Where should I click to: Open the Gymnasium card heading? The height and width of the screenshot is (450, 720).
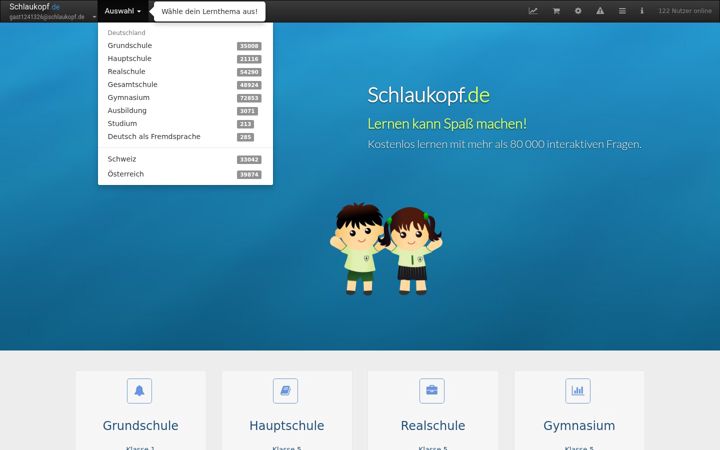(x=579, y=426)
